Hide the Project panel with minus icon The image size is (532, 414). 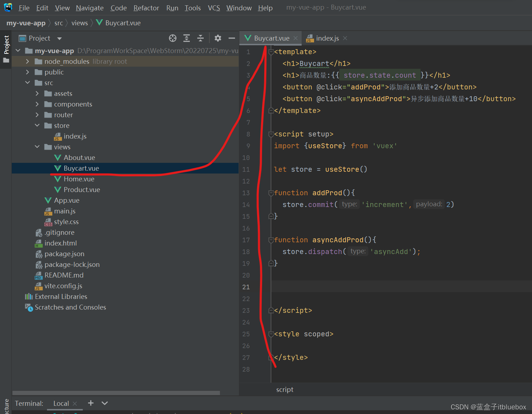tap(232, 38)
